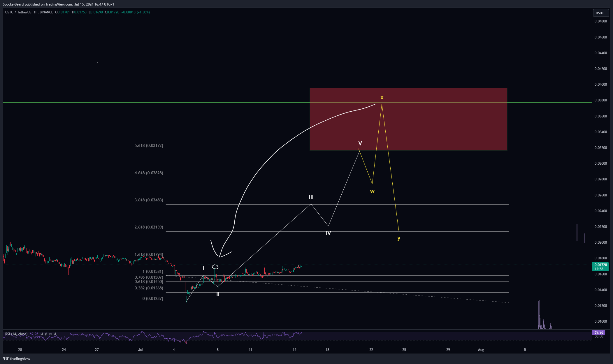
Task: Select the 0 (0.01237) Fibonacci label
Action: tap(153, 298)
